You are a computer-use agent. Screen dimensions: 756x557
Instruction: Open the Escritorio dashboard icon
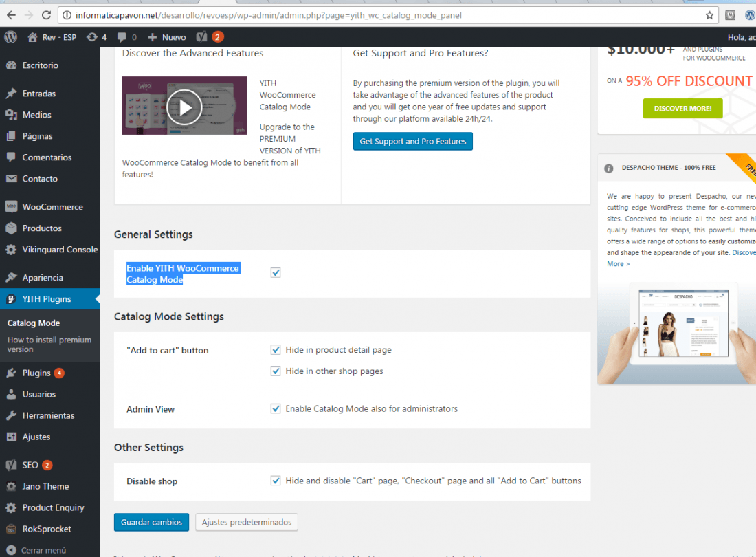coord(12,65)
